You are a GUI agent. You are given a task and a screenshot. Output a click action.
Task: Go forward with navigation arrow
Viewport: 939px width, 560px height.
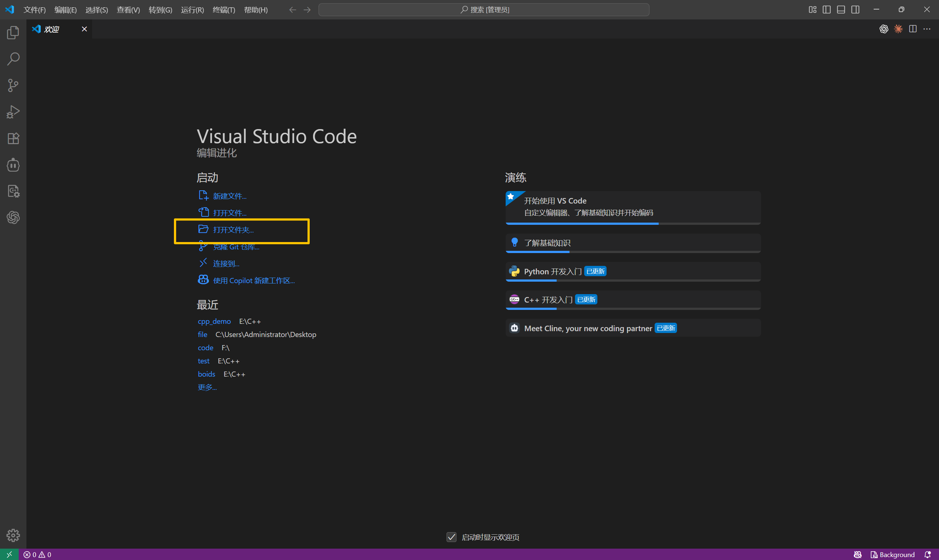coord(307,10)
